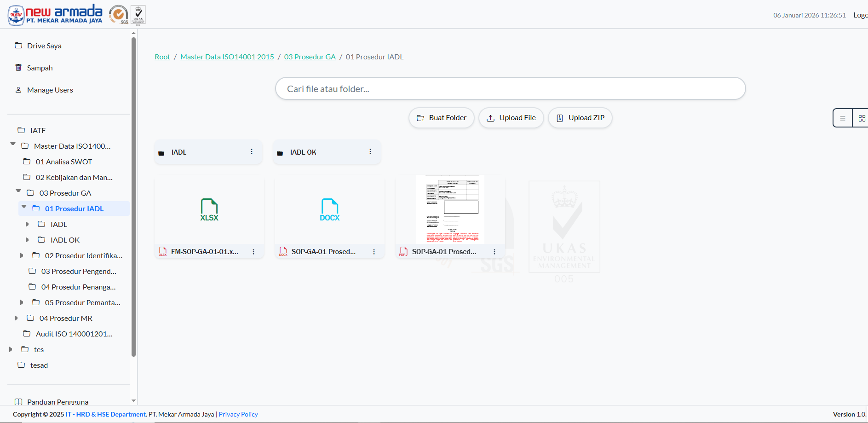The height and width of the screenshot is (423, 868).
Task: Switch to list view layout
Action: pos(843,118)
